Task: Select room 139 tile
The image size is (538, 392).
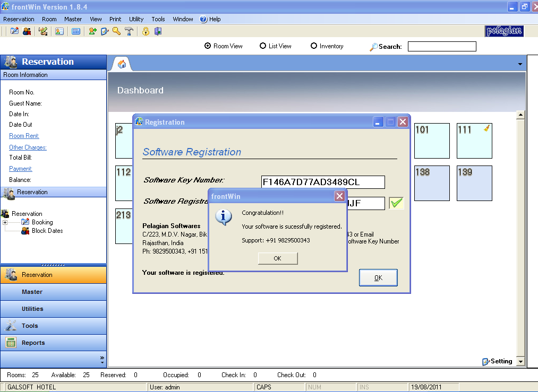Action: click(x=474, y=184)
